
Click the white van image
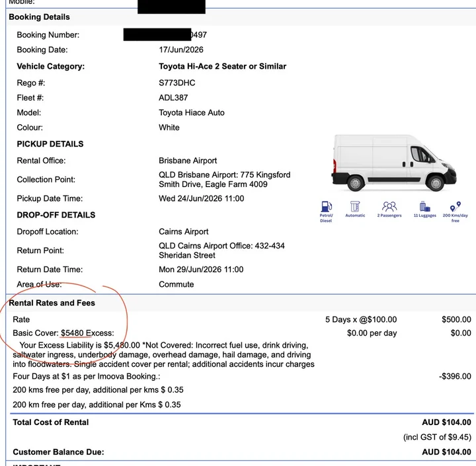pyautogui.click(x=394, y=163)
